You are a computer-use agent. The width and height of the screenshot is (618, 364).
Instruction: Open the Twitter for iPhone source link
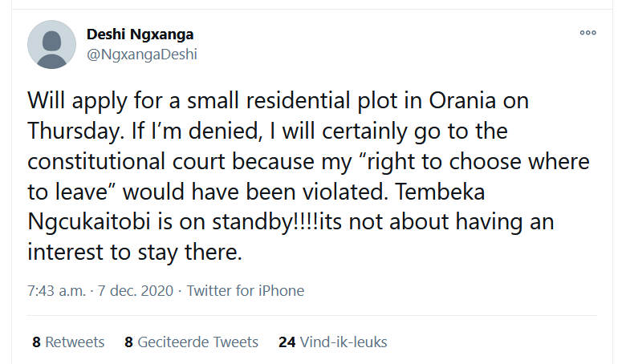click(x=245, y=291)
